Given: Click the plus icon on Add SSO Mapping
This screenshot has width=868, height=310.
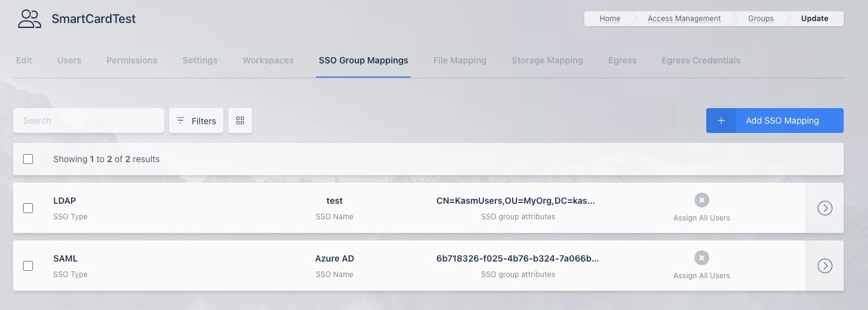Looking at the screenshot, I should [x=721, y=121].
